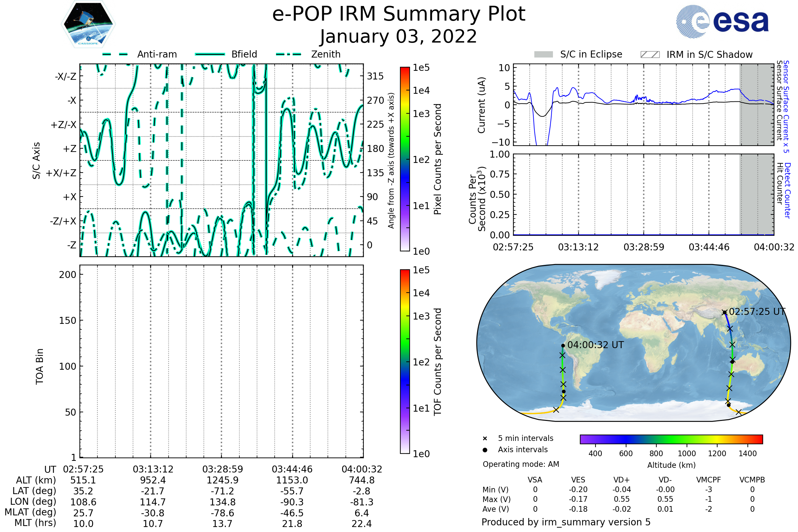Image resolution: width=798 pixels, height=532 pixels.
Task: Click the 02:57:25 UT orbit start label
Action: pos(757,312)
